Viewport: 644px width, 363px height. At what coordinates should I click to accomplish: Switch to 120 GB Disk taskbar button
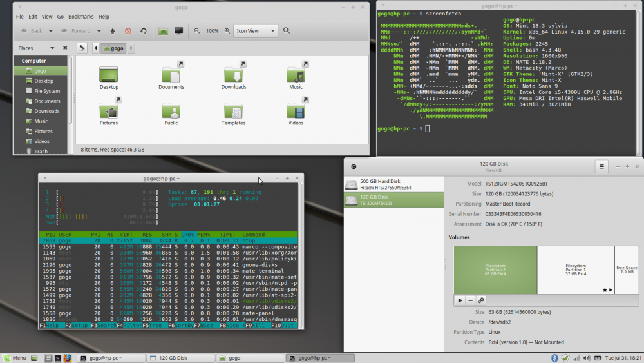click(181, 358)
